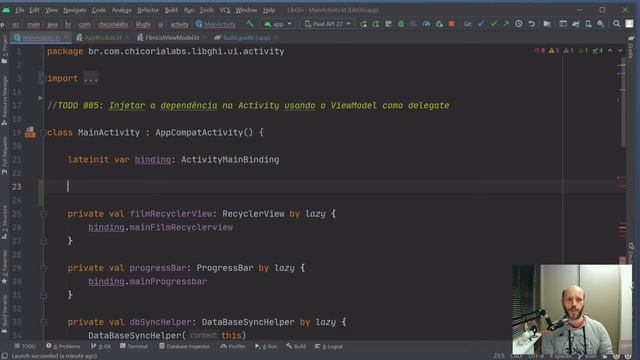Click the Git Push arrow icon
Image resolution: width=640 pixels, height=360 pixels.
click(x=506, y=24)
